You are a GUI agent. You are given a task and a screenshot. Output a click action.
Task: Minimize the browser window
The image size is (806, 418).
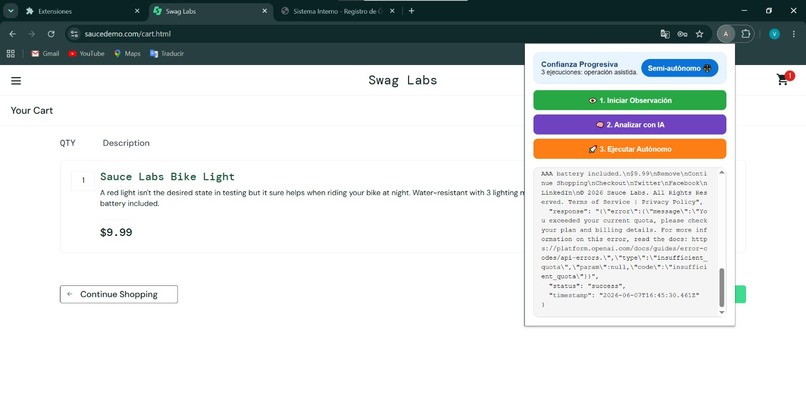744,11
